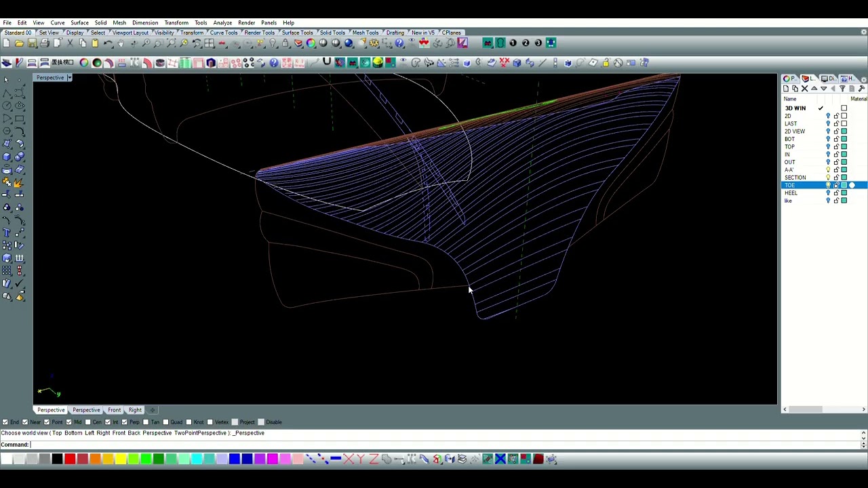
Task: Click the New file icon
Action: click(x=6, y=43)
